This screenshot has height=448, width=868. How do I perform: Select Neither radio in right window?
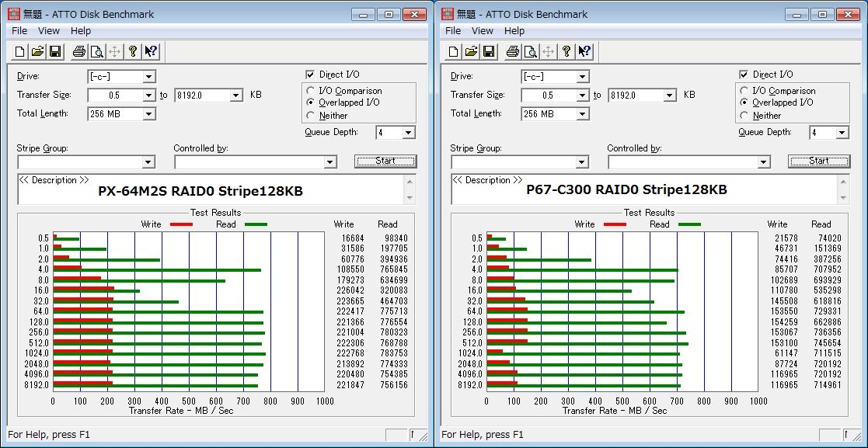tap(744, 116)
